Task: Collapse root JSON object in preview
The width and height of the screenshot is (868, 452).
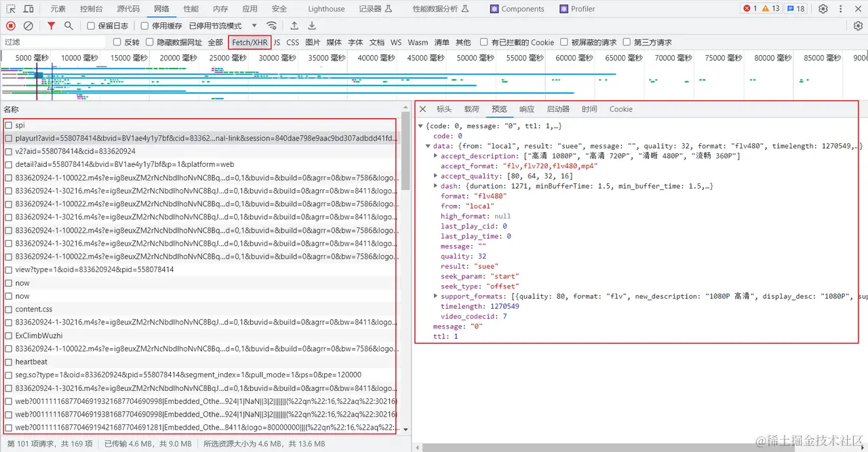Action: [x=420, y=126]
